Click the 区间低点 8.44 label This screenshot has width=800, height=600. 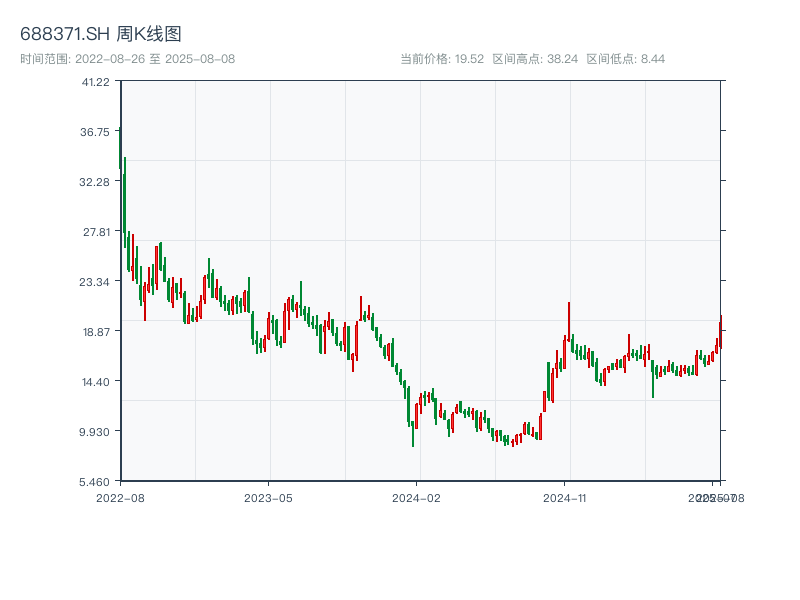coord(625,59)
